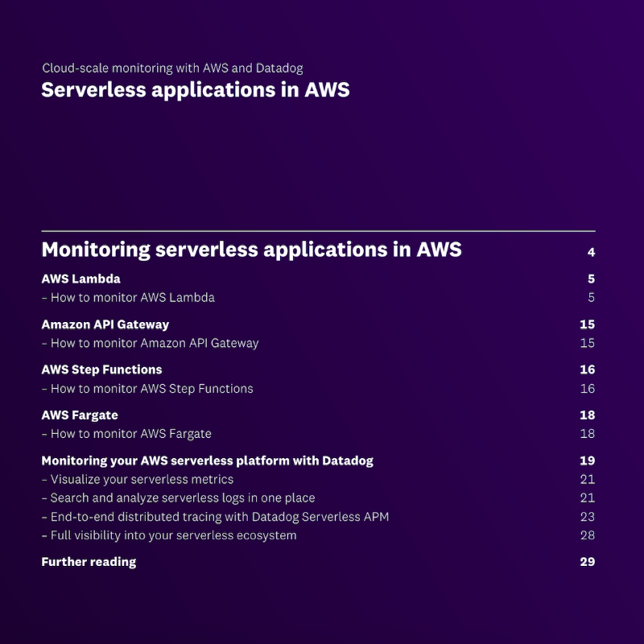This screenshot has height=644, width=644.
Task: Open 'How to monitor Amazon API Gateway' entry
Action: coord(150,343)
